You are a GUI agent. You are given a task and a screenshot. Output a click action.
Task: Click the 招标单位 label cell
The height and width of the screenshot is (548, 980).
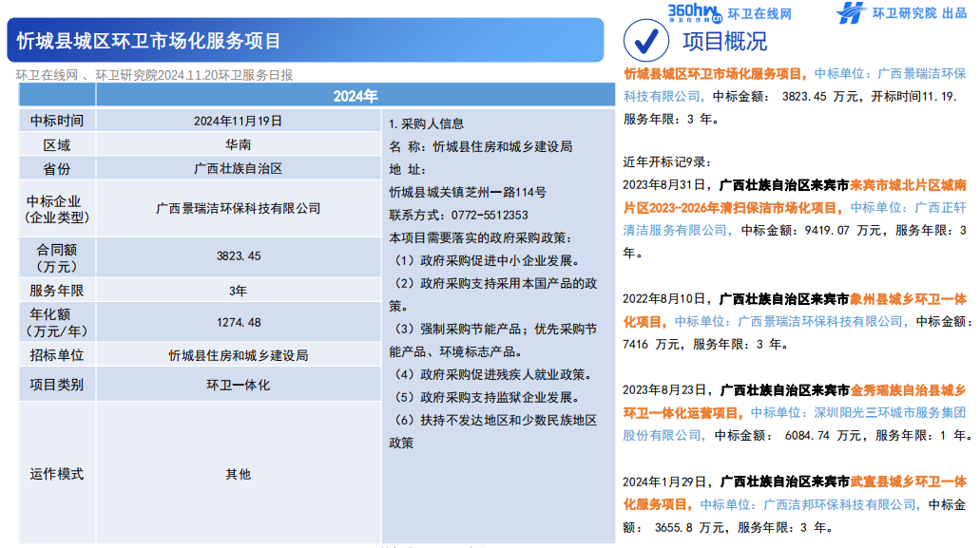tap(57, 355)
